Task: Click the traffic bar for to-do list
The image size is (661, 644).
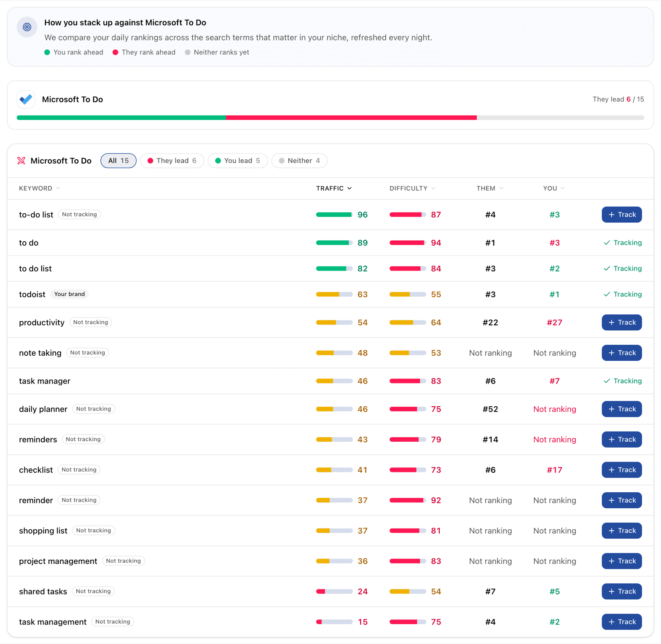Action: [x=334, y=215]
